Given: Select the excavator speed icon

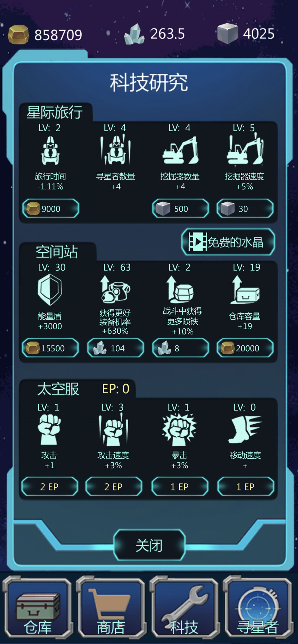Looking at the screenshot, I should point(245,149).
